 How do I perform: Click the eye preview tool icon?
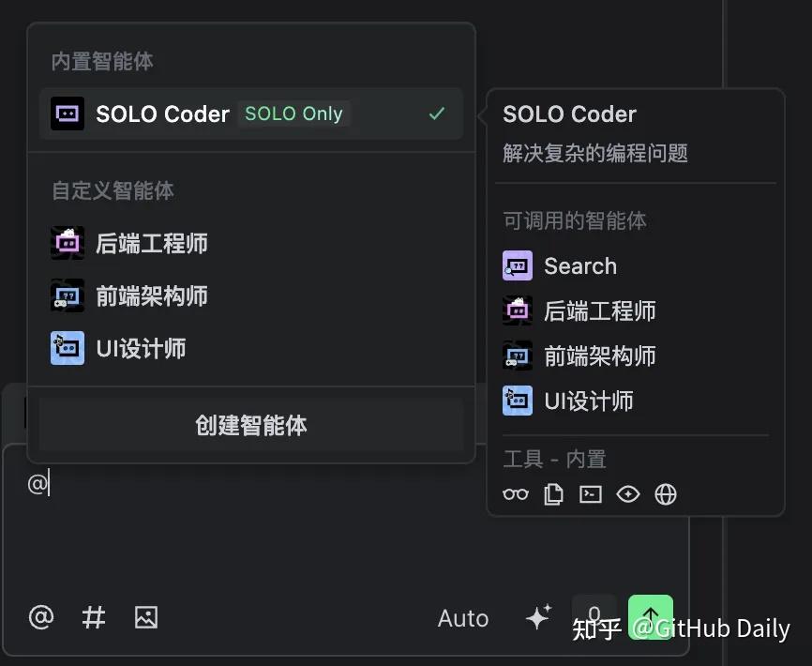pyautogui.click(x=628, y=494)
